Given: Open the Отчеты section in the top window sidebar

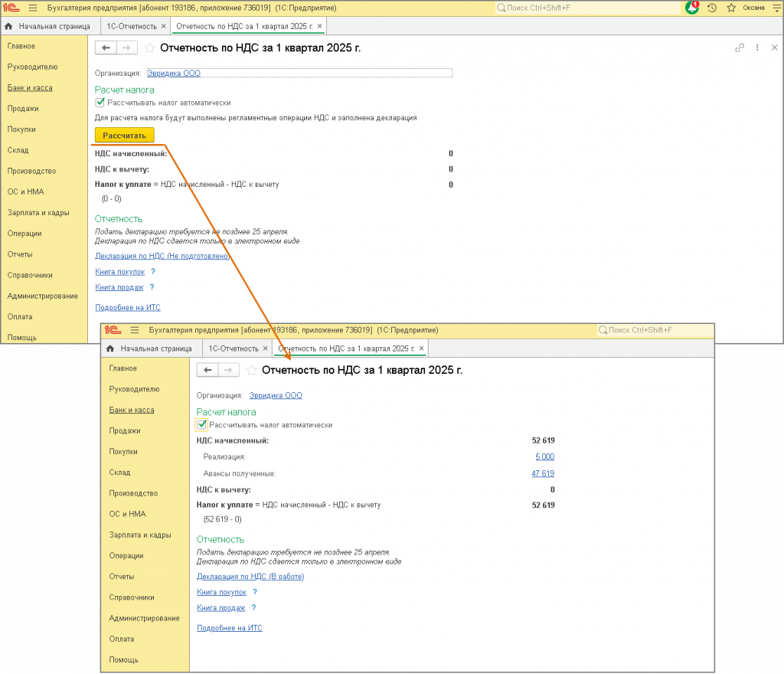Looking at the screenshot, I should (x=20, y=254).
